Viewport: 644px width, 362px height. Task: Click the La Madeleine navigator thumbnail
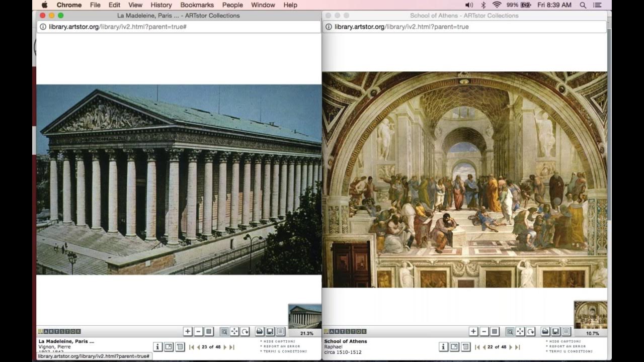[305, 316]
